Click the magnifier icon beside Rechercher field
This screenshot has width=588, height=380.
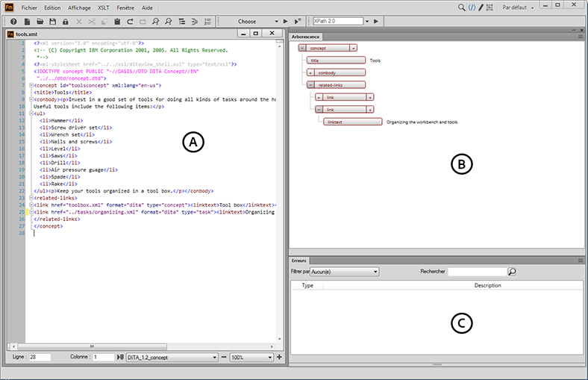512,272
